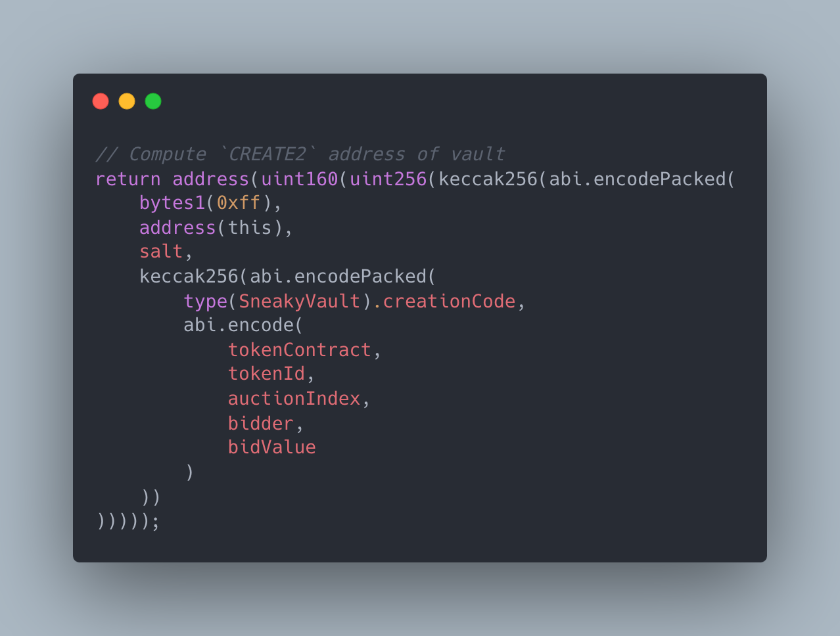Image resolution: width=840 pixels, height=636 pixels.
Task: Click the yellow minimize dot
Action: (x=127, y=101)
